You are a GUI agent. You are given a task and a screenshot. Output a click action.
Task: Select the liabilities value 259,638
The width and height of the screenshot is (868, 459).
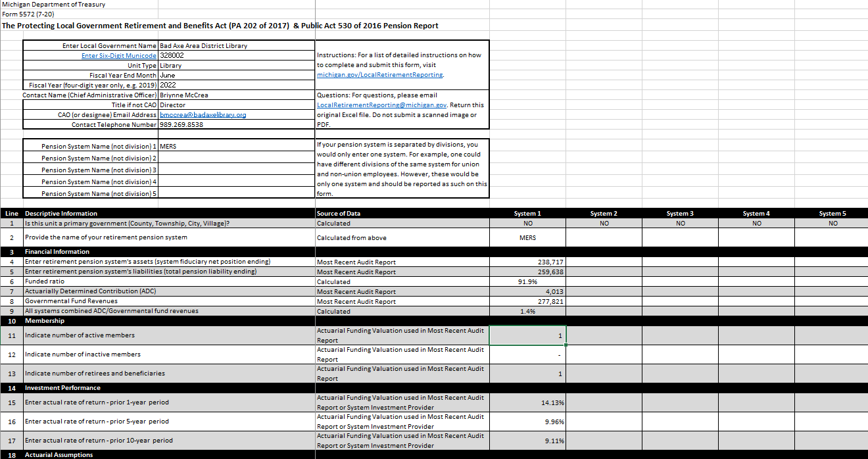(527, 272)
